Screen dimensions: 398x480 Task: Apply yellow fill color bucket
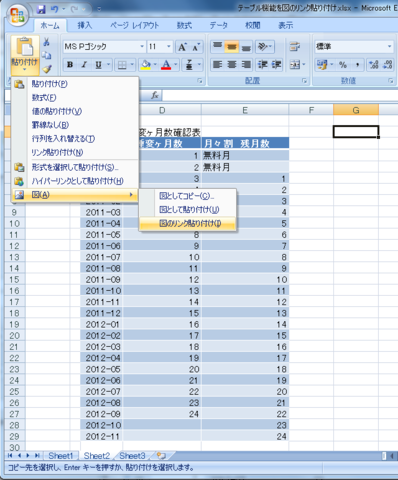[x=146, y=65]
